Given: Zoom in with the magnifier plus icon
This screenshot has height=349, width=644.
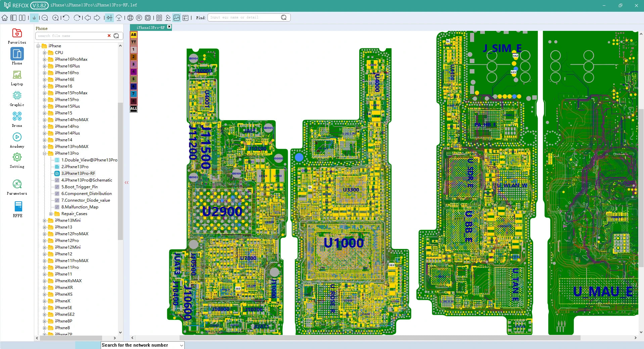Looking at the screenshot, I should click(56, 18).
